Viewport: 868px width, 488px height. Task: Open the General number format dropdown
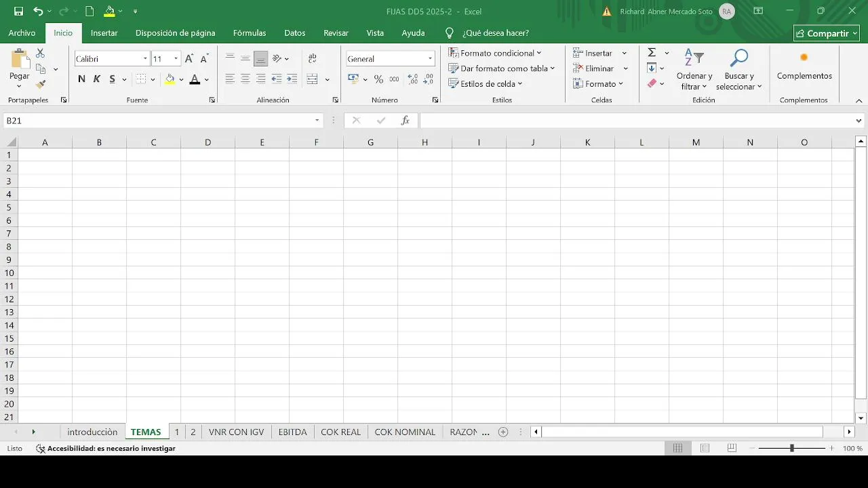pos(430,59)
